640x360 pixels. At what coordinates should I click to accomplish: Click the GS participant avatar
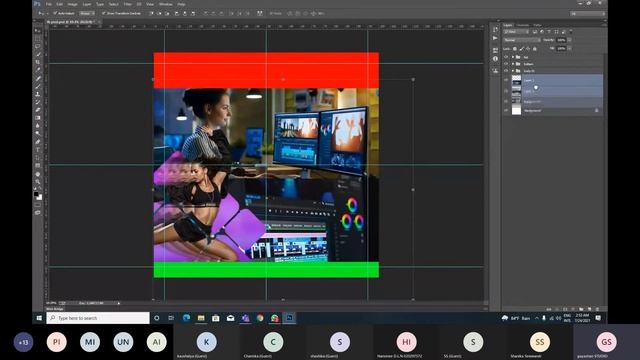[x=607, y=342]
